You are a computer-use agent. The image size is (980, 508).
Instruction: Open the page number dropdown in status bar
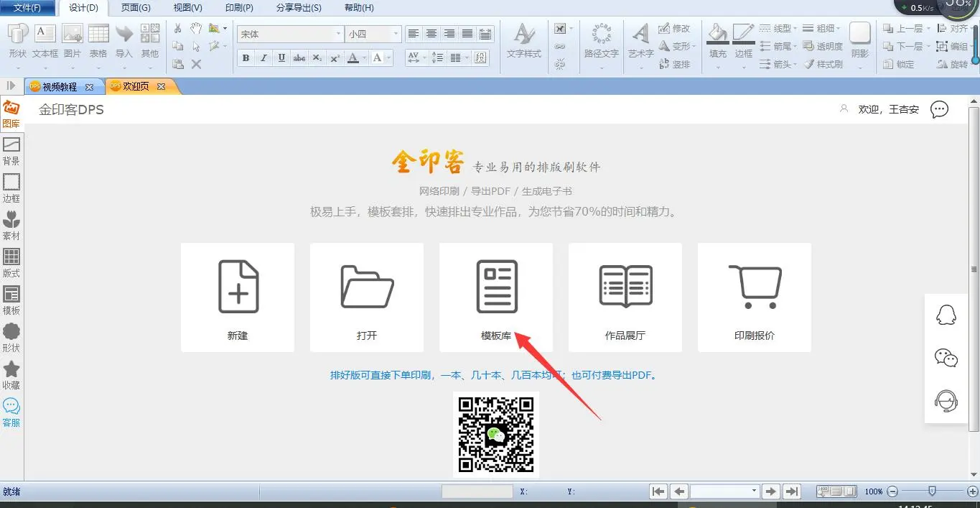[754, 491]
